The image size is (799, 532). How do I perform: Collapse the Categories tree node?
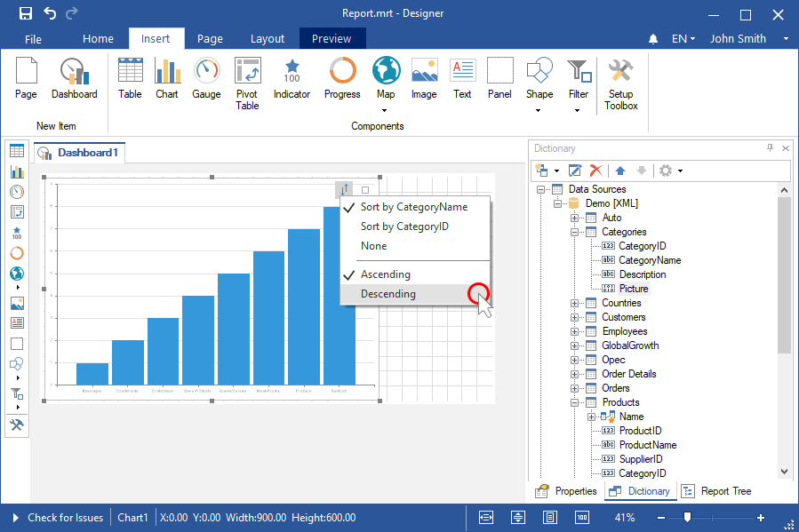575,232
